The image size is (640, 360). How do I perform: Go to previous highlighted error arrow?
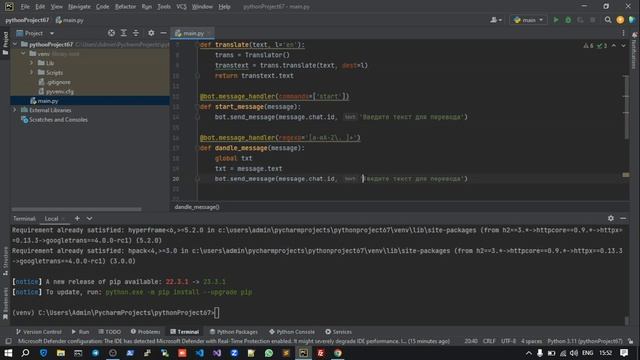pos(614,46)
